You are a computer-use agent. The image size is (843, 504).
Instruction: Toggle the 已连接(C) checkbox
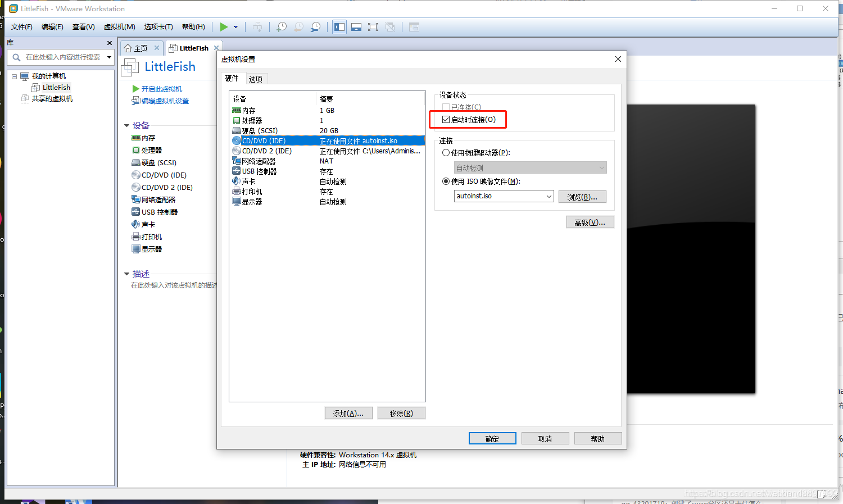click(446, 107)
